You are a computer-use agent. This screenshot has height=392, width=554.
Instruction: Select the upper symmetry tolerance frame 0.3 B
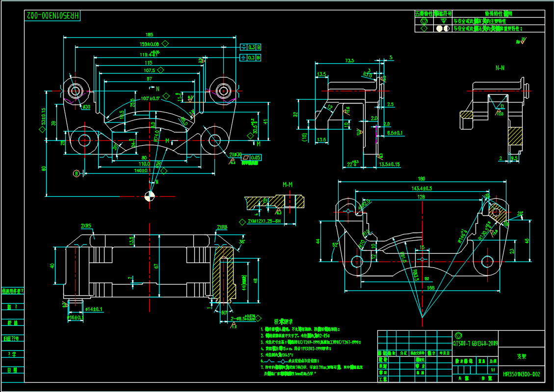coord(250,47)
